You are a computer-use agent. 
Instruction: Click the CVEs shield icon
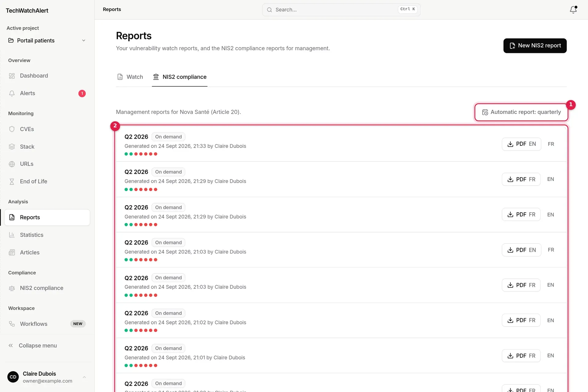click(x=12, y=129)
